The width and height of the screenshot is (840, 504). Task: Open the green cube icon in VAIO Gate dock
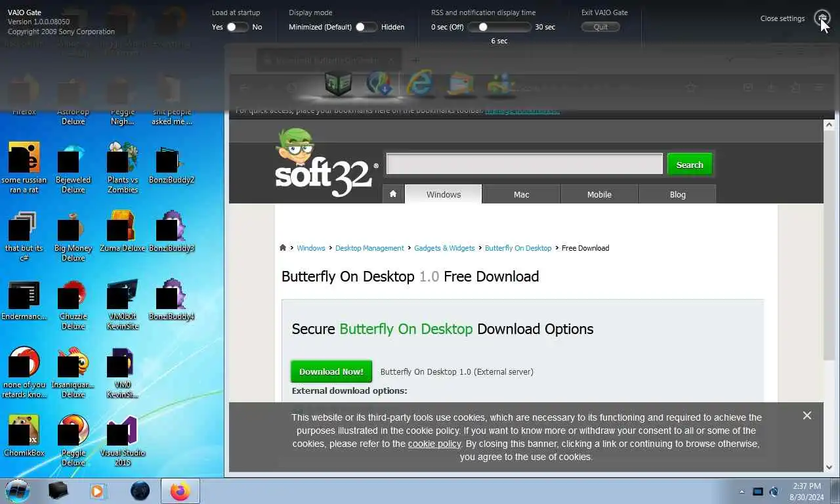(x=338, y=84)
